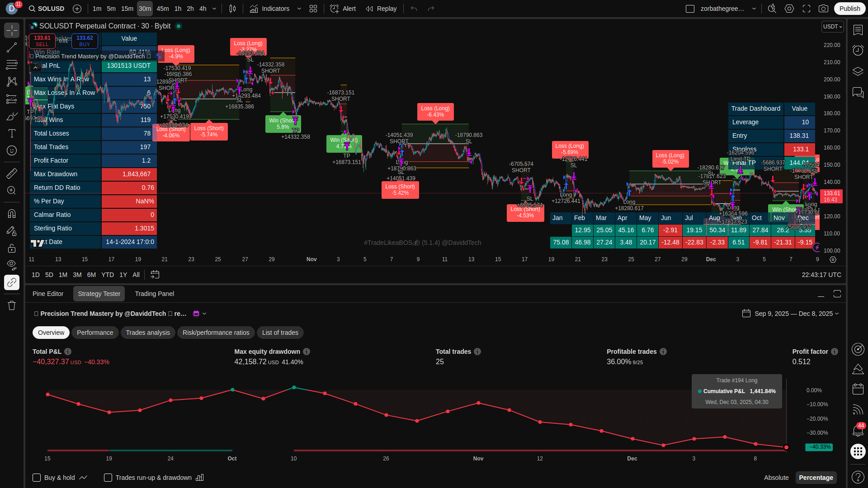
Task: Click the trash Remove Objects icon
Action: [x=12, y=305]
